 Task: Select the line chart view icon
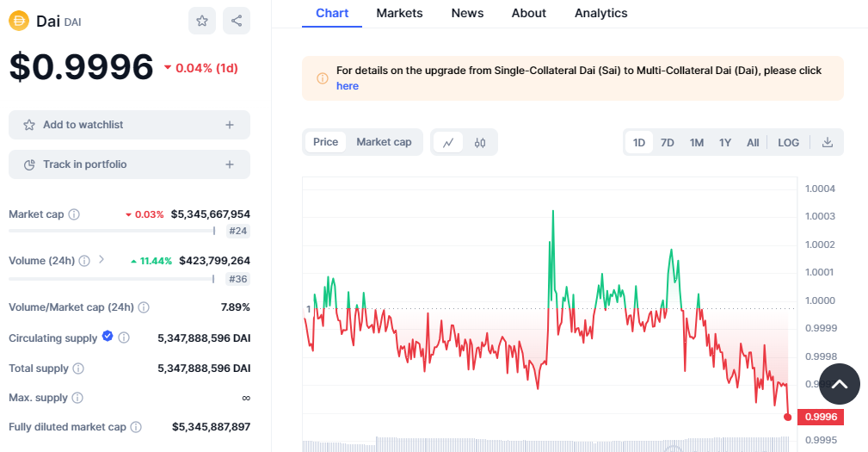coord(448,142)
